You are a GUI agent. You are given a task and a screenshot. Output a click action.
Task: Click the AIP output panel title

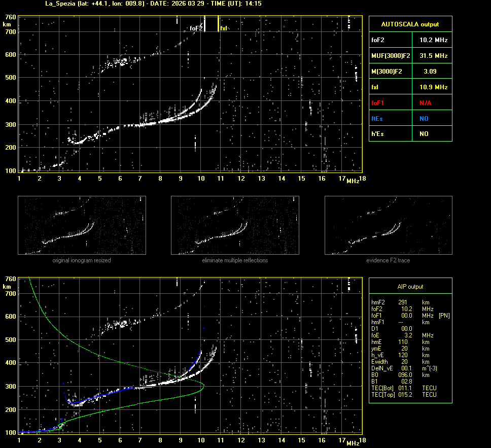[x=410, y=287]
